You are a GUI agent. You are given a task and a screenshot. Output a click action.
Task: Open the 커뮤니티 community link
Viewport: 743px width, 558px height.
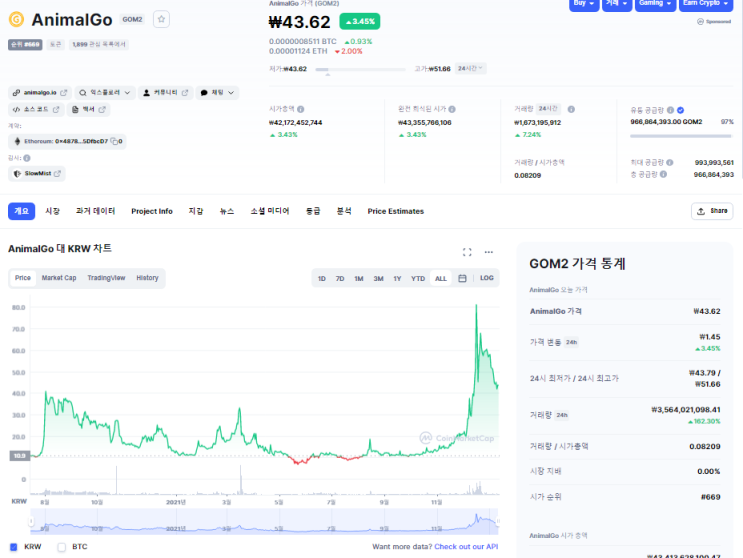[x=166, y=92]
